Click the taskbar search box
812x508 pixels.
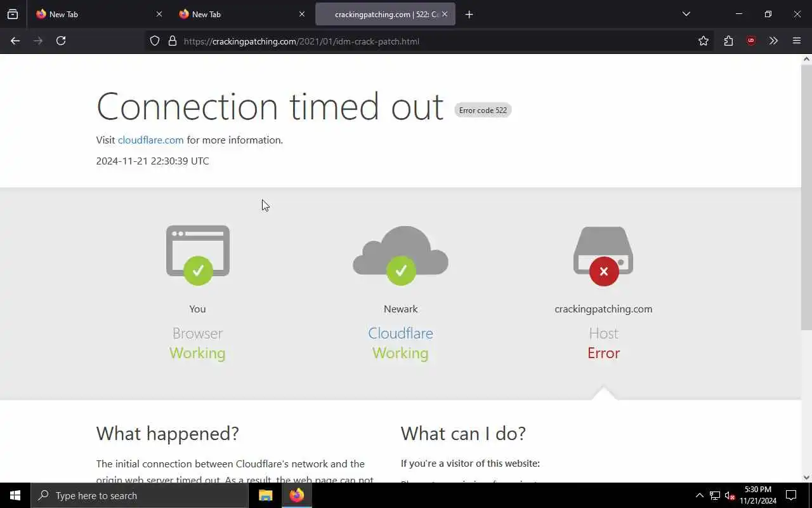pyautogui.click(x=140, y=495)
